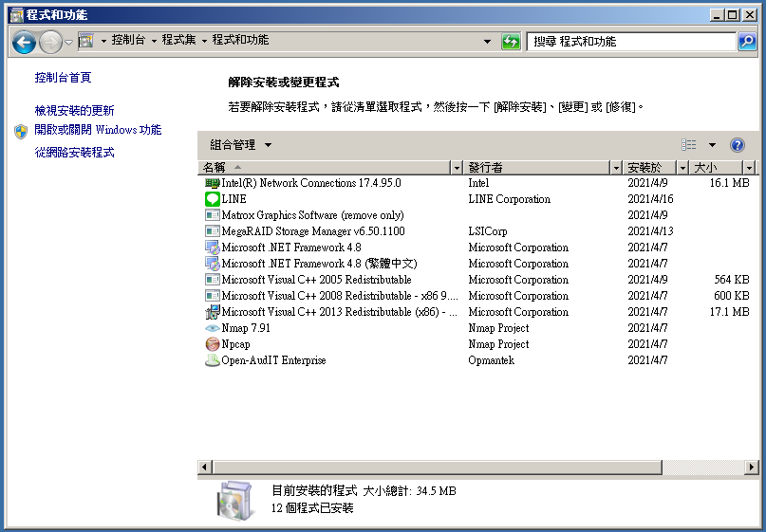Click the Intel publisher cell
Viewport: 766px width, 532px height.
coord(478,183)
